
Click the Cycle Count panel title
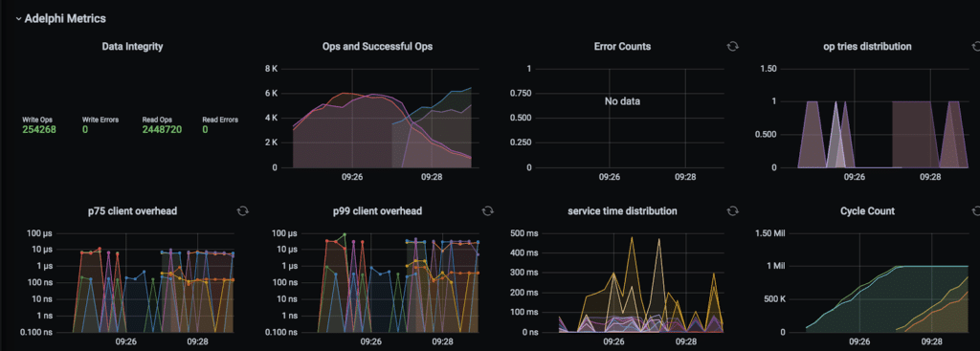click(867, 211)
